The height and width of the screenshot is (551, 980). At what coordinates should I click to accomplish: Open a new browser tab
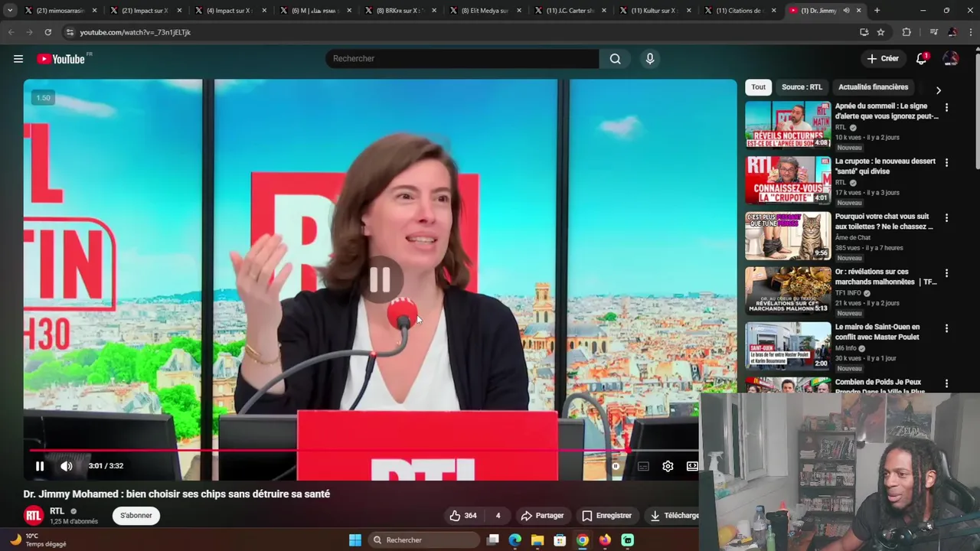point(877,11)
